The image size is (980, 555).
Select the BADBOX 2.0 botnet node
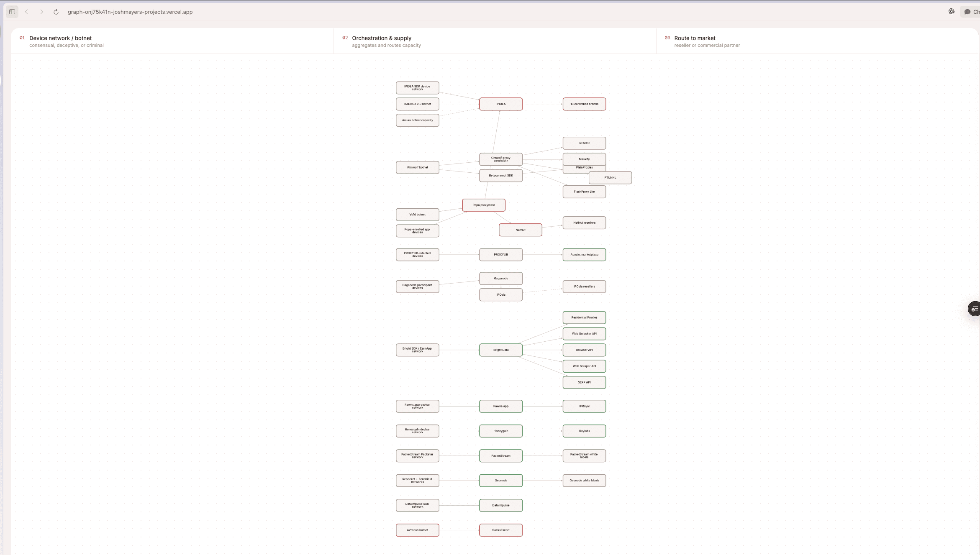418,104
